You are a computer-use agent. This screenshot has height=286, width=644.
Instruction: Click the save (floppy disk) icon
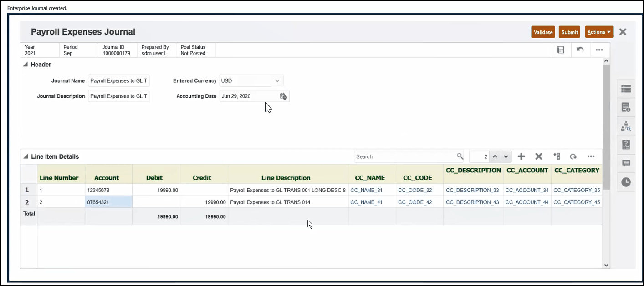(561, 50)
